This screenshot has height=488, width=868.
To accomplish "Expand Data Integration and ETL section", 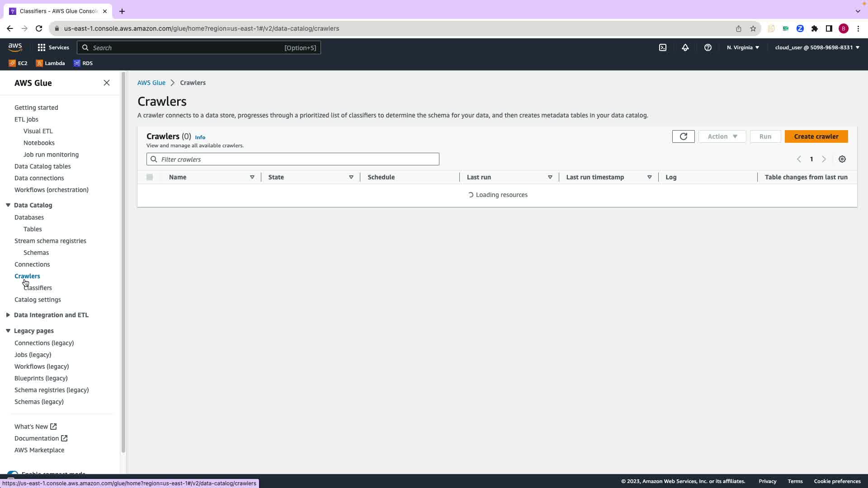I will pos(8,315).
